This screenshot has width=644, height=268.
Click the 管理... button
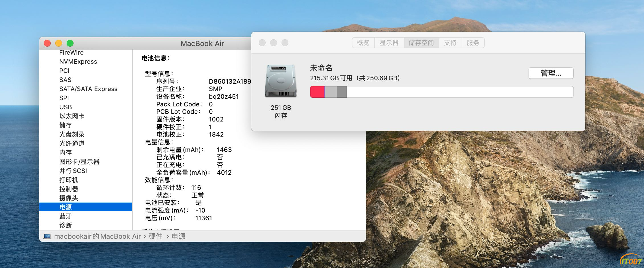coord(551,73)
